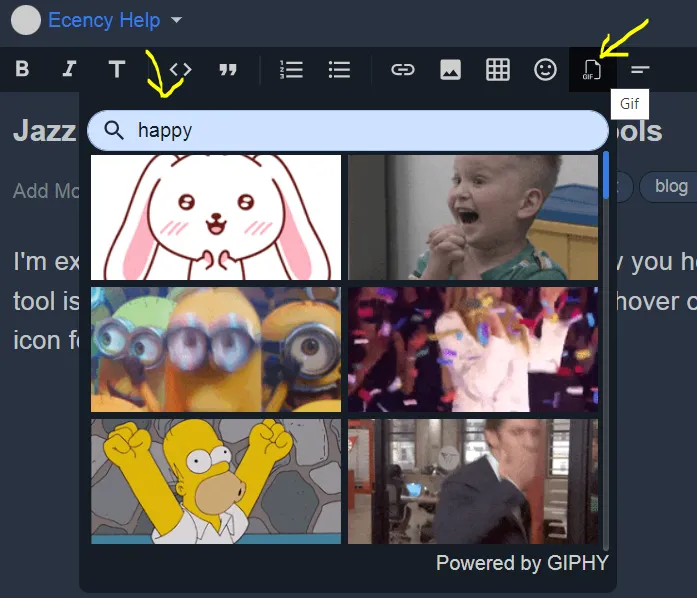The height and width of the screenshot is (598, 697).
Task: Click the blog tag chip
Action: tap(671, 186)
